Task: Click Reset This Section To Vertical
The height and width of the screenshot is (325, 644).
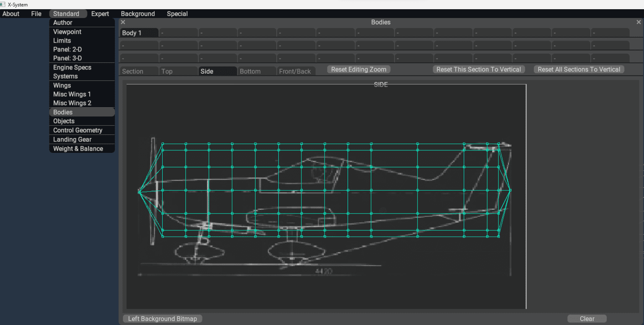Action: pyautogui.click(x=479, y=69)
